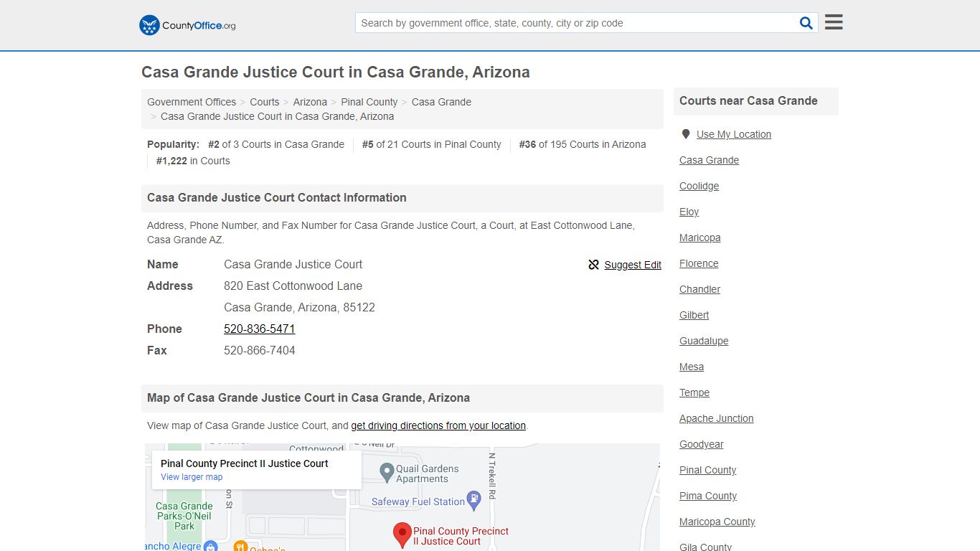Click Casa Grande Parks-O'Neil Park on the map

point(184,516)
